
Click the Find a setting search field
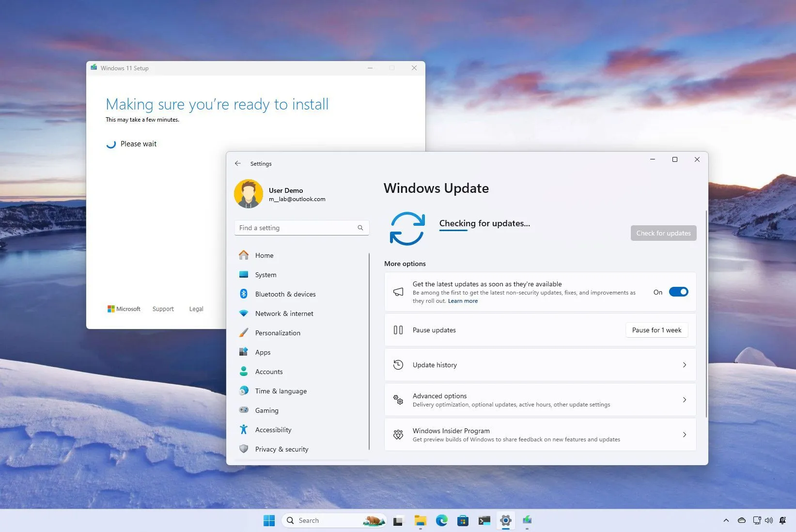(301, 228)
